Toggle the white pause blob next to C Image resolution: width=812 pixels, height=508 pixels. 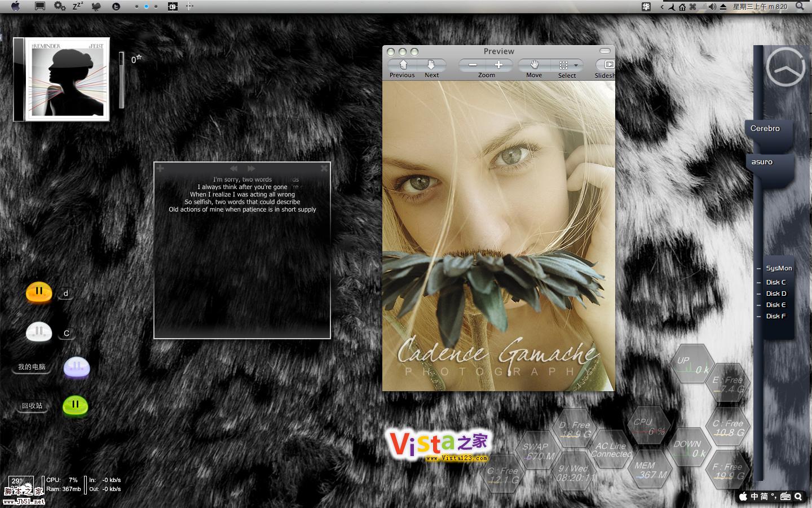pos(39,332)
